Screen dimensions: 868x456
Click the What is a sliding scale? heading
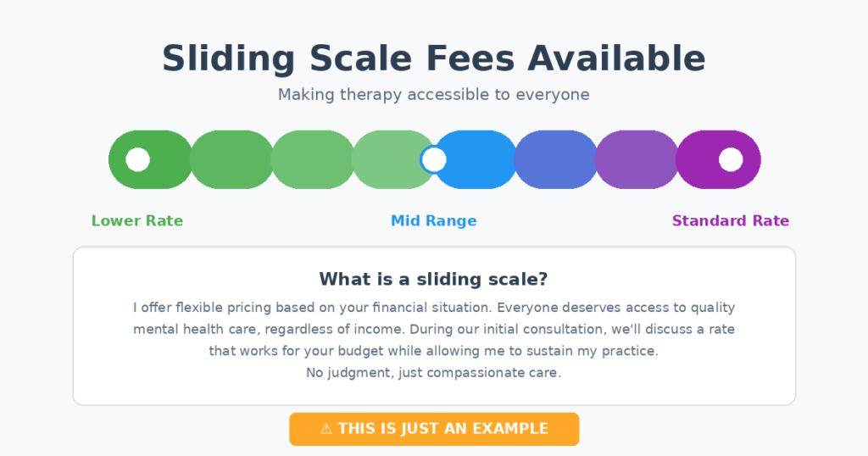tap(434, 279)
